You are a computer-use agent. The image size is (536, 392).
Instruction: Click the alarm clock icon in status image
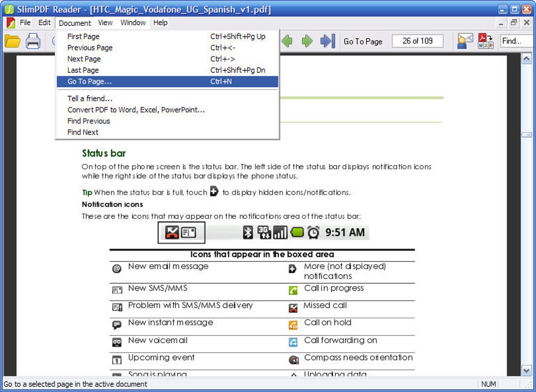313,232
